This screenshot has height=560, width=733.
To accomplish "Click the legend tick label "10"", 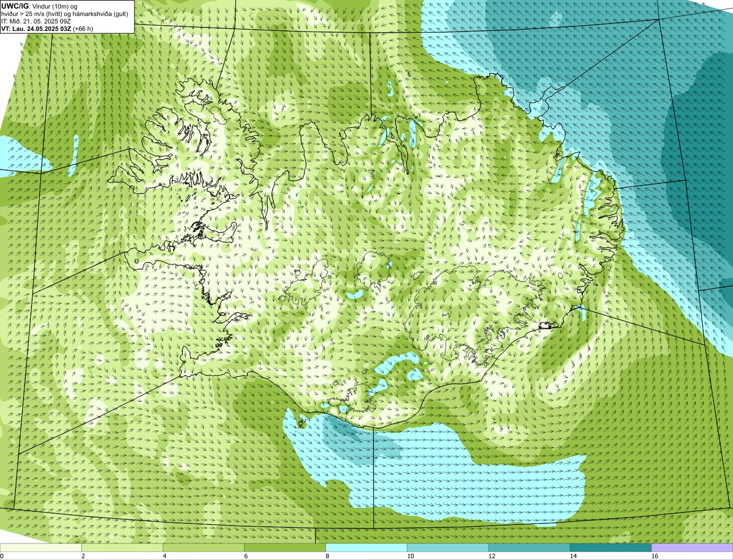I will pyautogui.click(x=410, y=556).
